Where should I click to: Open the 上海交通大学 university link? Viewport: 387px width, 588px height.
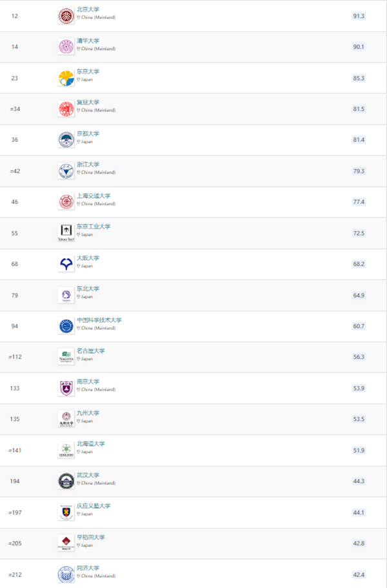(x=94, y=196)
